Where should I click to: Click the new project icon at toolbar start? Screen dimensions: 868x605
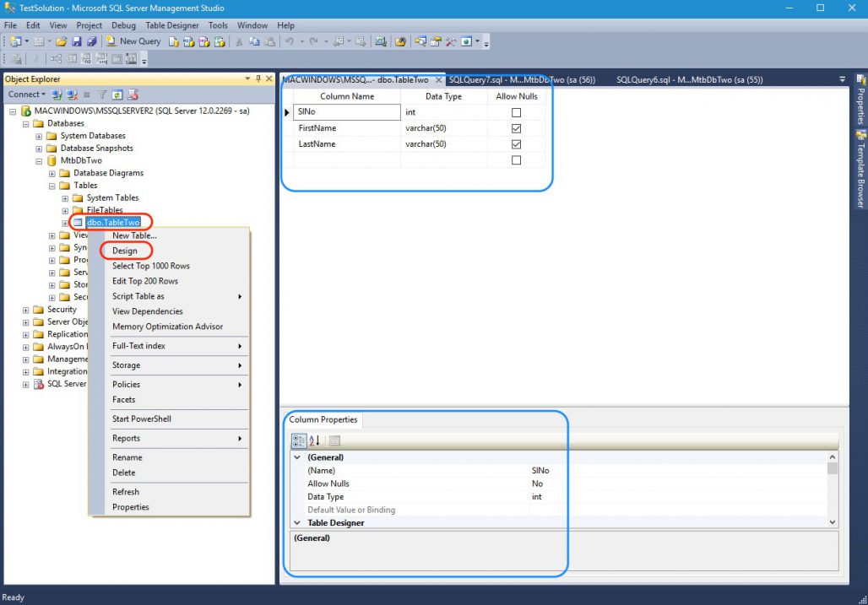(15, 41)
